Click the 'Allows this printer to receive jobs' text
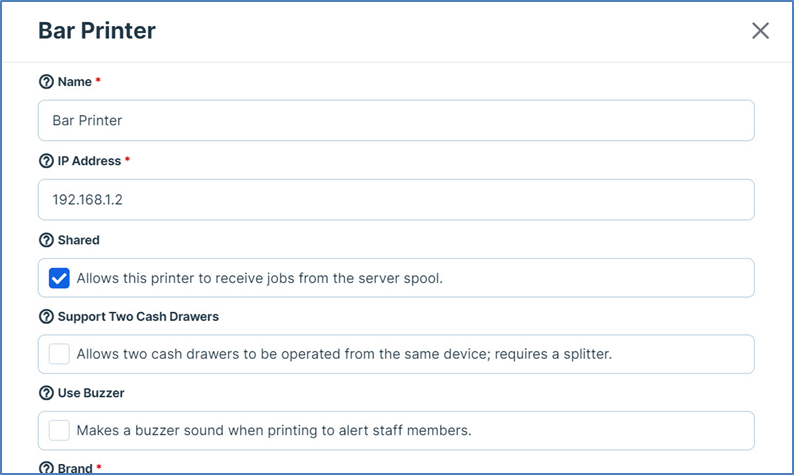 [259, 278]
